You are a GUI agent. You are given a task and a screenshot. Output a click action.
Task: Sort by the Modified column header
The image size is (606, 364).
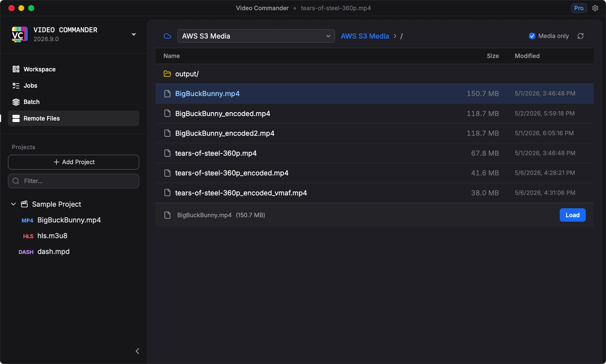(x=527, y=56)
